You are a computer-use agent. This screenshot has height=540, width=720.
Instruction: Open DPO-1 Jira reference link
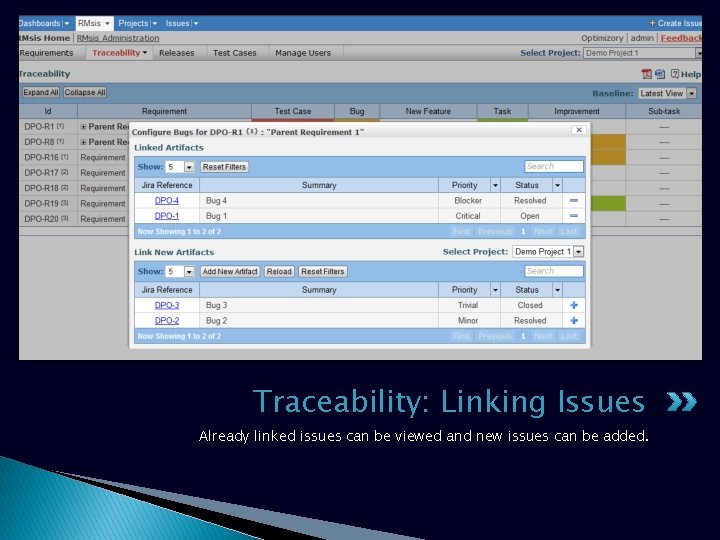pyautogui.click(x=167, y=216)
